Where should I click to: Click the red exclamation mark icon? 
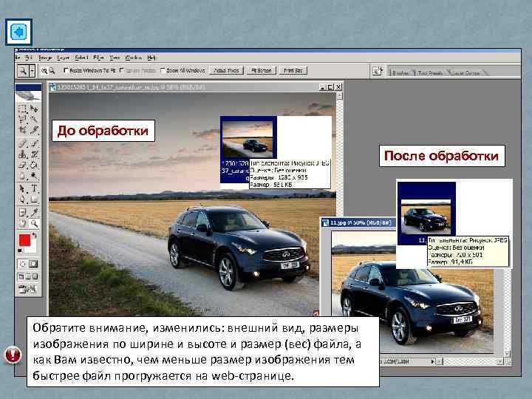click(13, 355)
